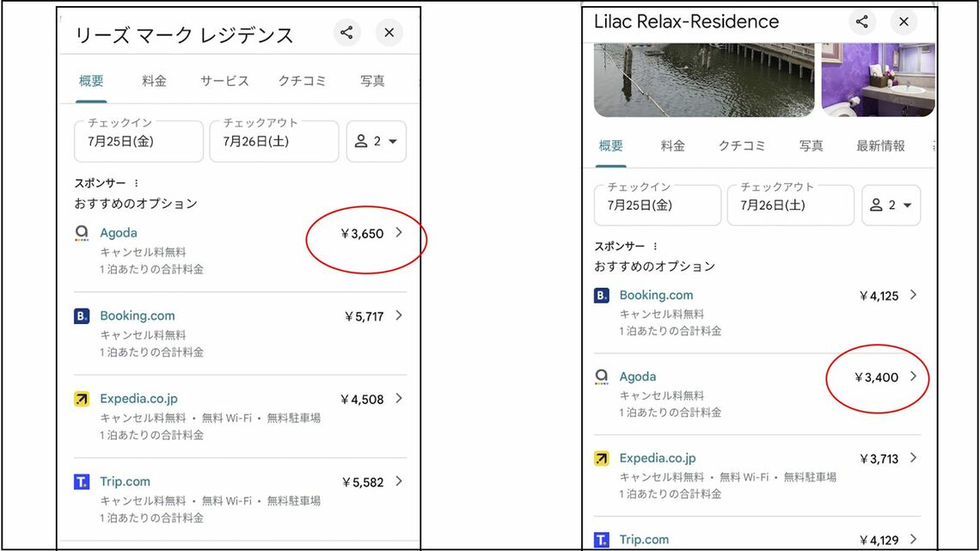The width and height of the screenshot is (980, 551).
Task: Select 概要 tab in Lilac panel
Action: point(610,145)
